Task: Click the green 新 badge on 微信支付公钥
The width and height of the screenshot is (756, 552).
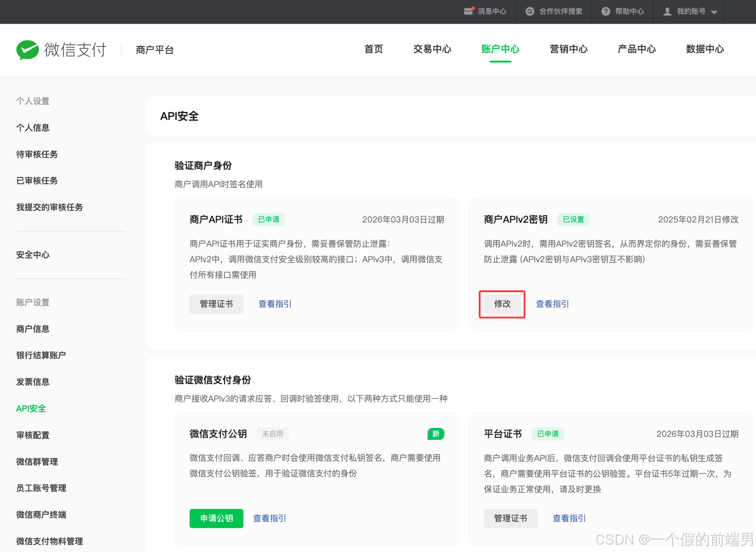Action: 436,434
